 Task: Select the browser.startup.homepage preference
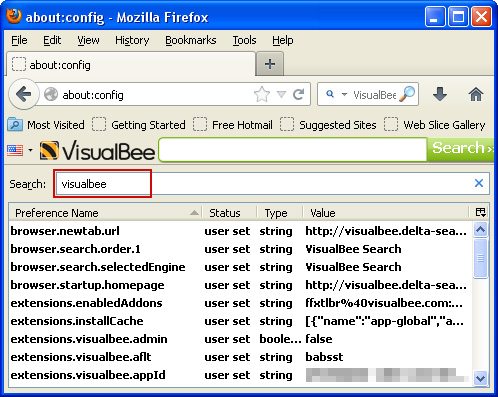click(240, 285)
